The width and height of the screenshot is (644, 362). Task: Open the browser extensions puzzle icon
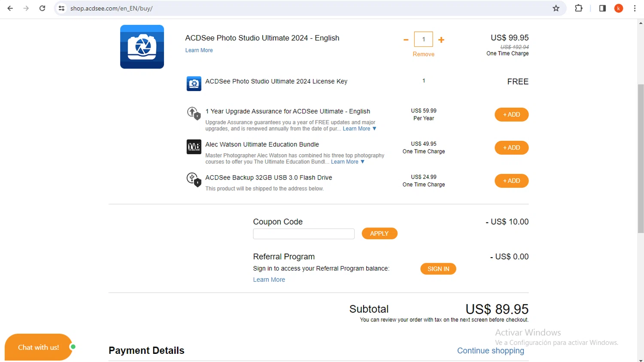(x=578, y=8)
